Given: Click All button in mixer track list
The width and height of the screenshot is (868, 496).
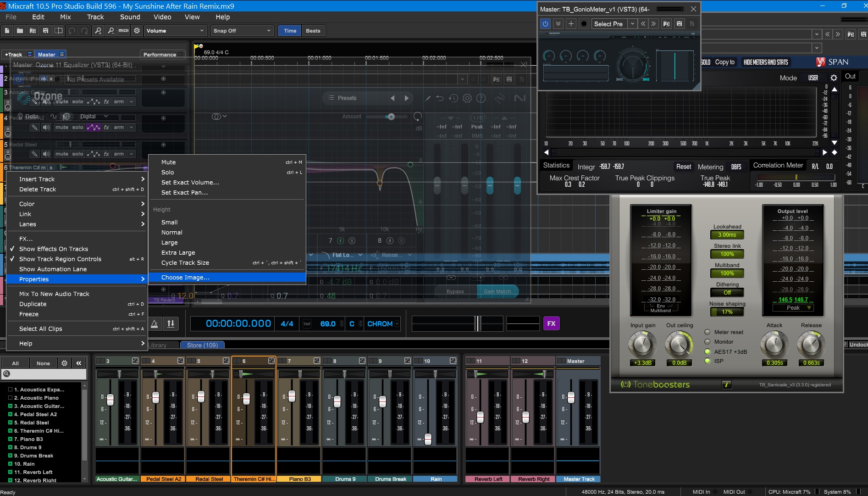Looking at the screenshot, I should pyautogui.click(x=15, y=363).
